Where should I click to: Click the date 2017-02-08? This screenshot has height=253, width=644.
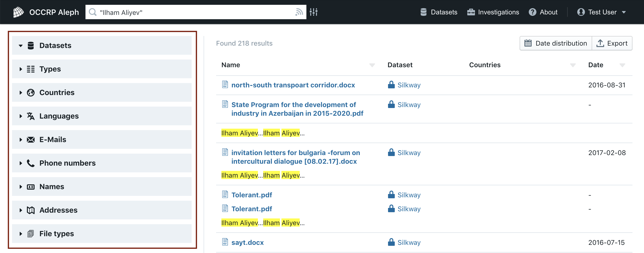tap(607, 152)
